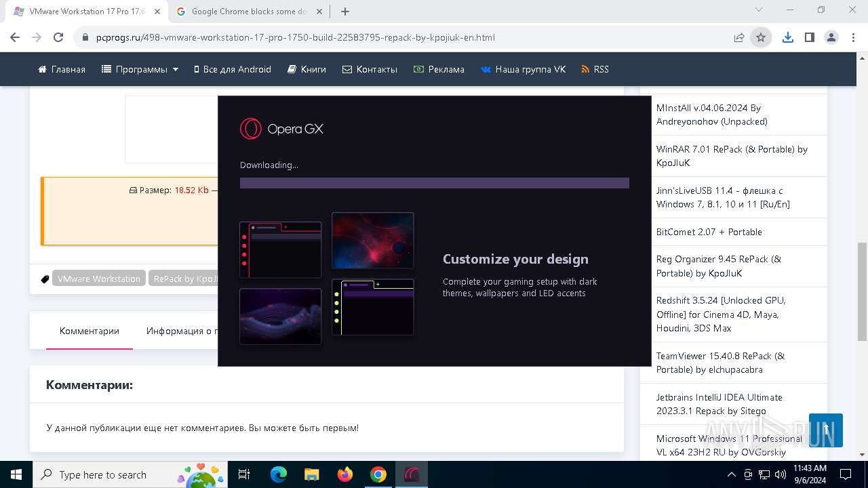Open Jinn'sLiveUSB 11.4 link

click(723, 197)
